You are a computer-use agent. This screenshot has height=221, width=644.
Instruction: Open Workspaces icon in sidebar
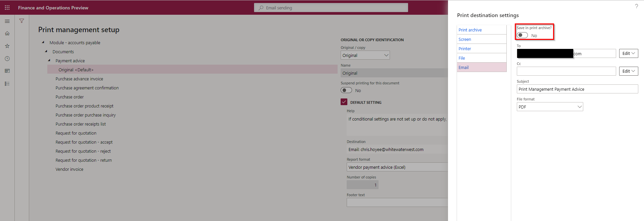(7, 71)
